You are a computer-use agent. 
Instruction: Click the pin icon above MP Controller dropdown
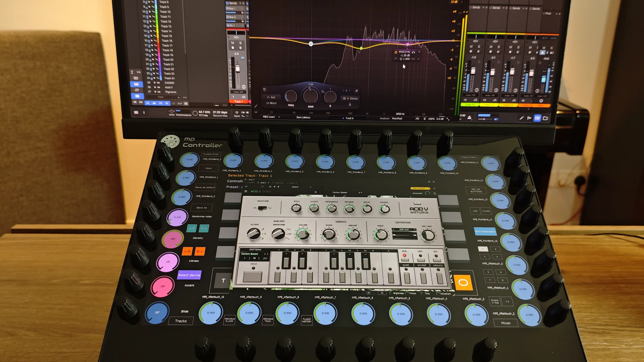tap(429, 182)
